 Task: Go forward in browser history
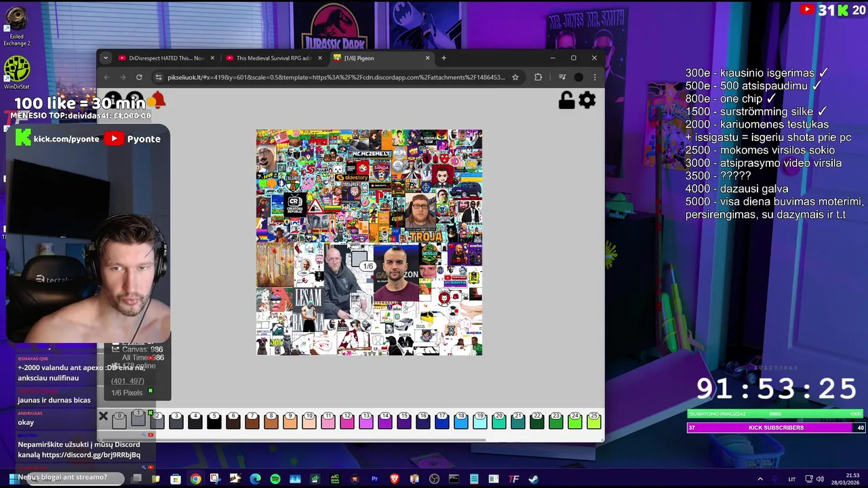123,77
